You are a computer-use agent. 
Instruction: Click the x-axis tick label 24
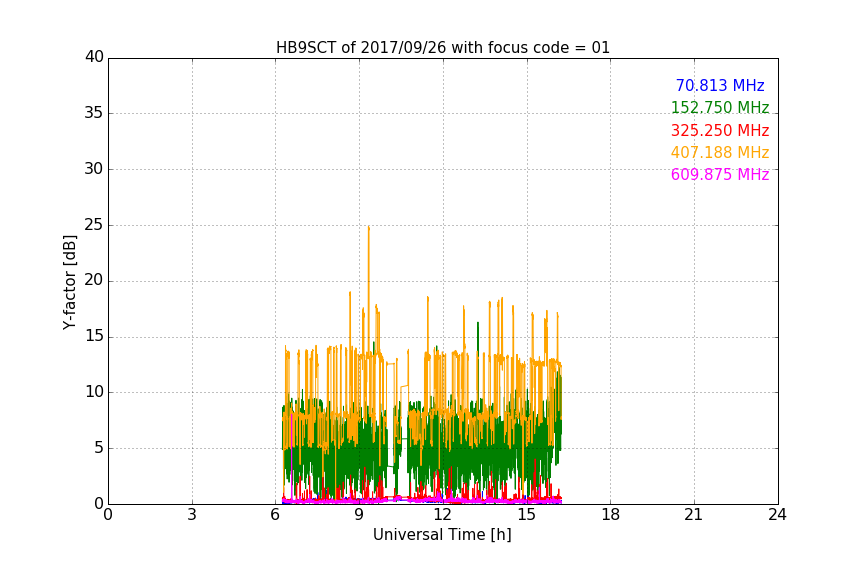777,515
